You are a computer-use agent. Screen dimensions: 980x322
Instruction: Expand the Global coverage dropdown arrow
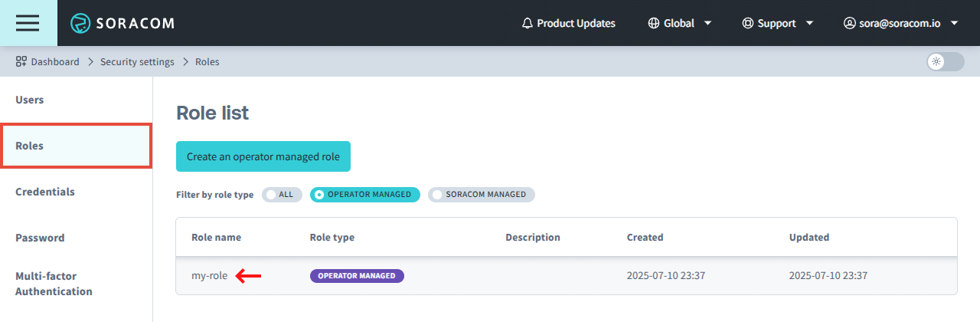[707, 23]
